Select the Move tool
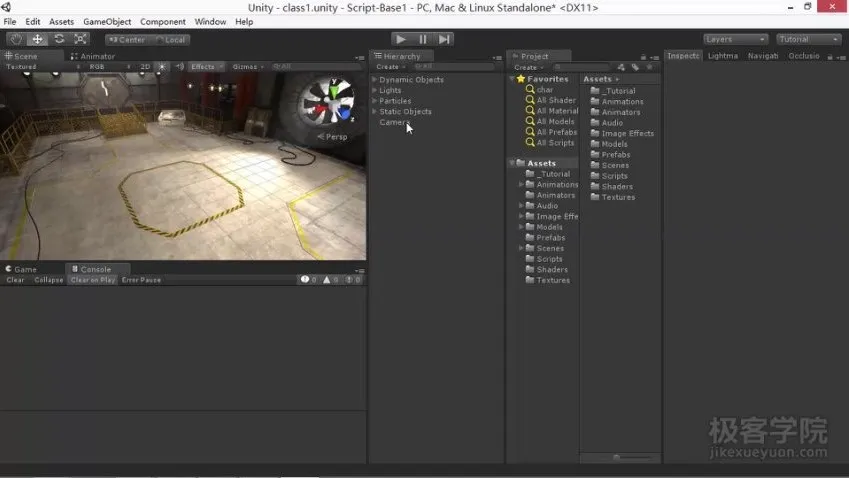The height and width of the screenshot is (478, 849). coord(37,39)
